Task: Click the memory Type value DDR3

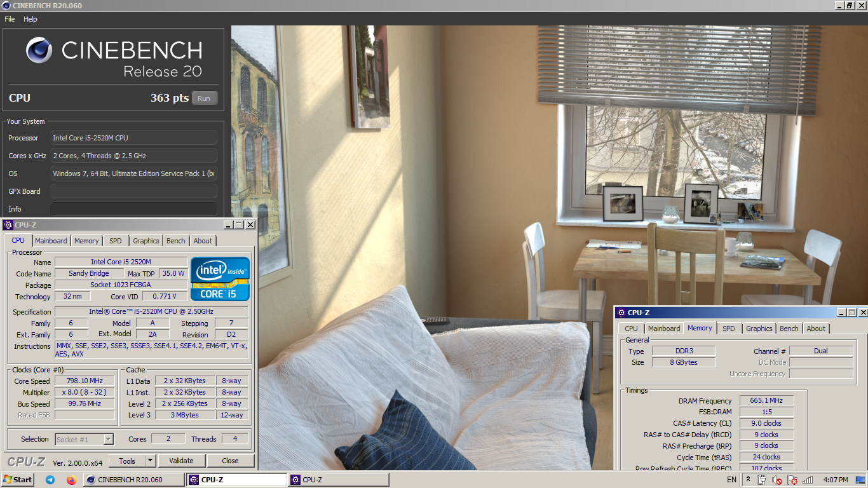Action: (684, 351)
